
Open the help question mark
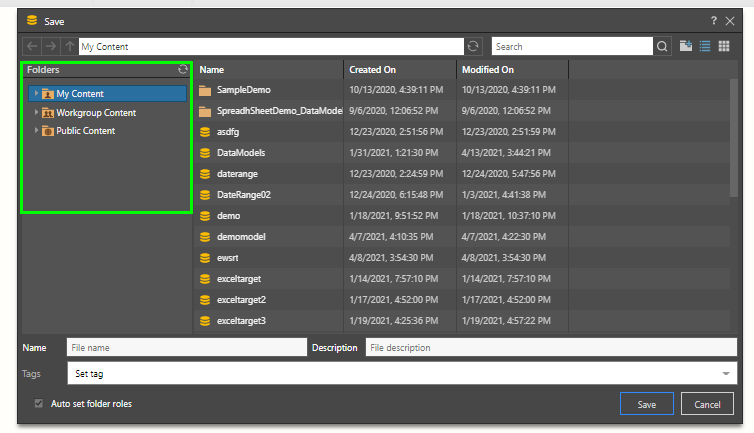click(713, 20)
